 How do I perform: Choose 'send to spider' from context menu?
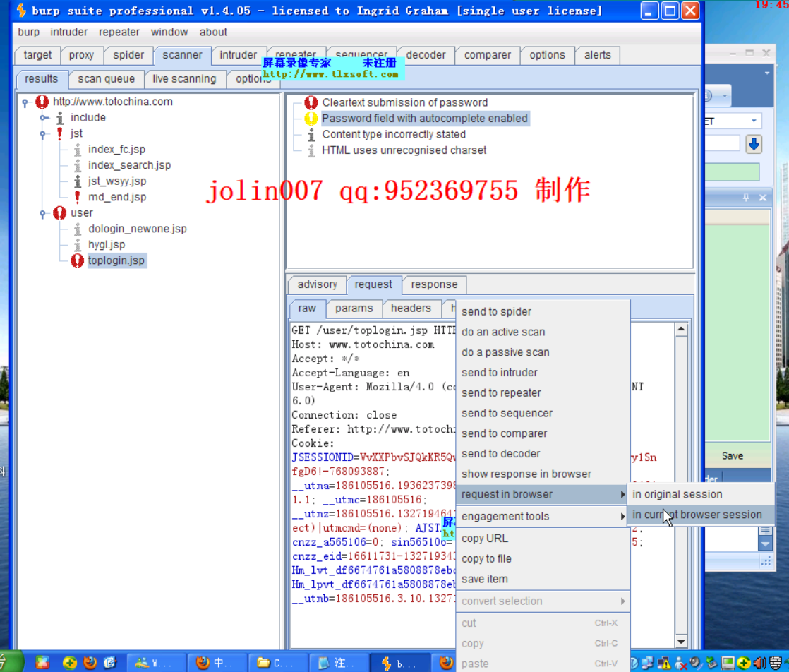point(543,311)
